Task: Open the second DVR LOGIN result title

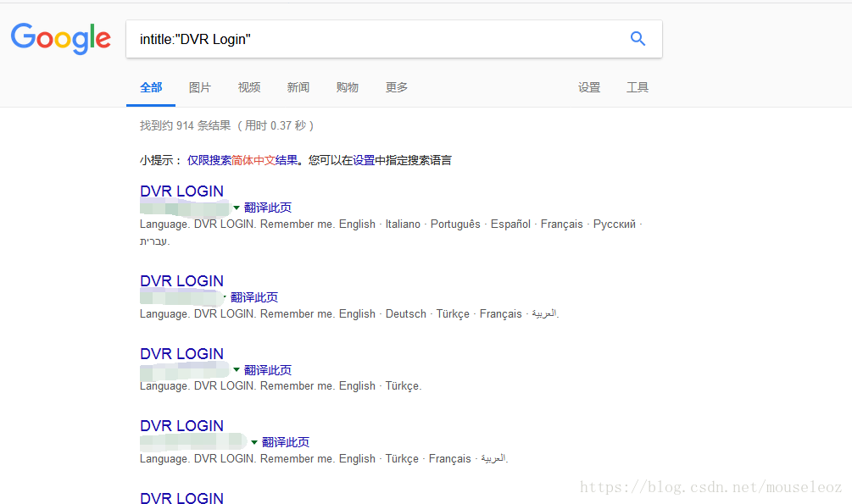Action: point(181,281)
